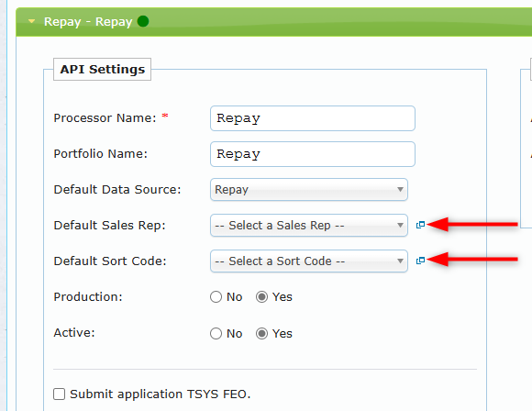Click the Processor Name label

coord(105,118)
